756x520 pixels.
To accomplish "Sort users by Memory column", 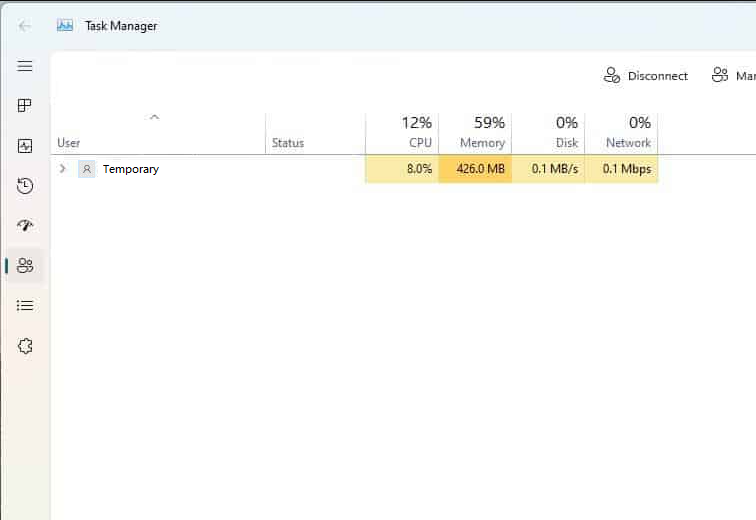I will (475, 132).
